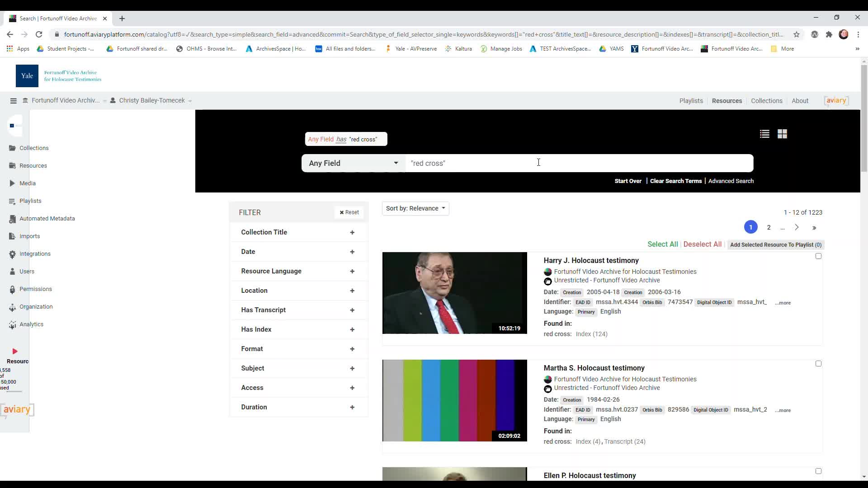
Task: Expand Format filter
Action: (298, 349)
